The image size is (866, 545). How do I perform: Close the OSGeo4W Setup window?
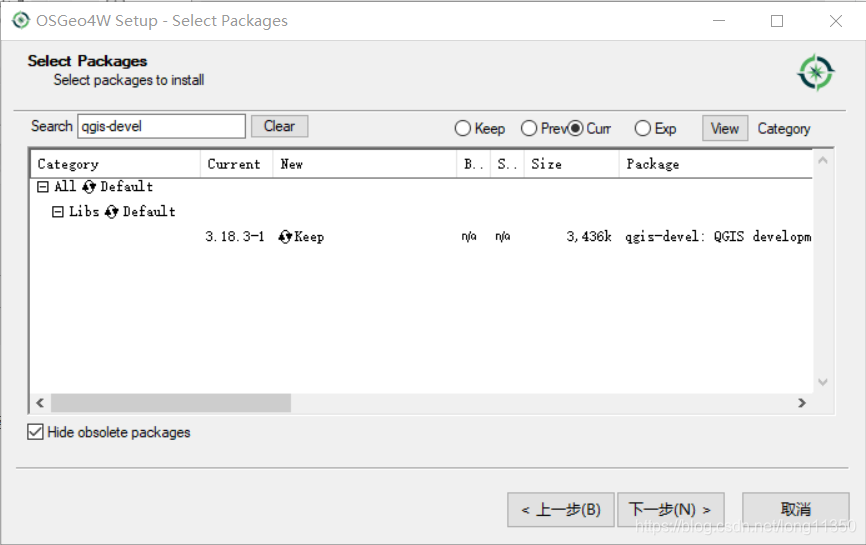click(x=836, y=21)
